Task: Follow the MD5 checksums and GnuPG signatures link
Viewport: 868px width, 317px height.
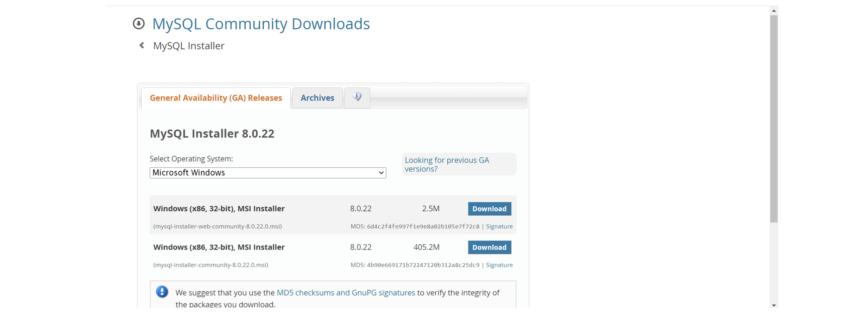Action: pyautogui.click(x=346, y=293)
